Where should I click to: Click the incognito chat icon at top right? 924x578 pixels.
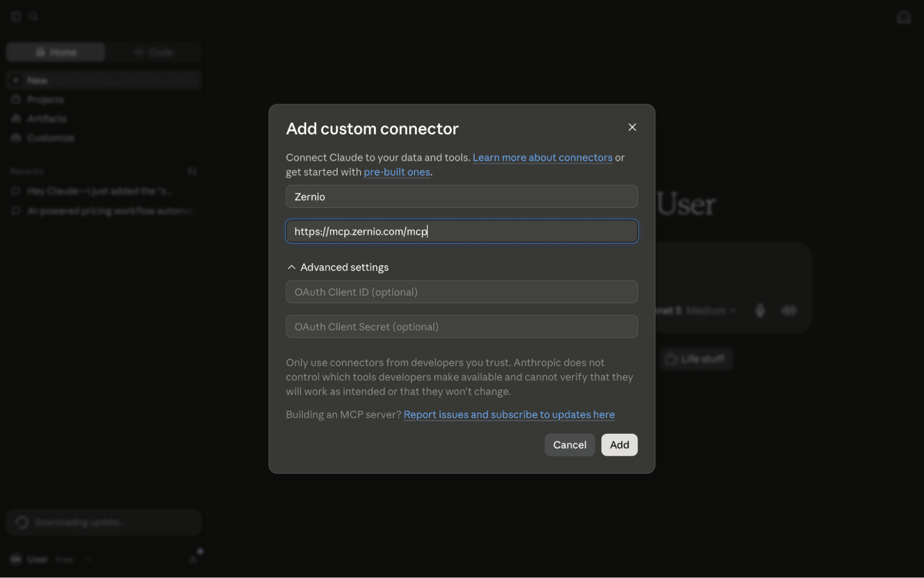click(x=904, y=18)
